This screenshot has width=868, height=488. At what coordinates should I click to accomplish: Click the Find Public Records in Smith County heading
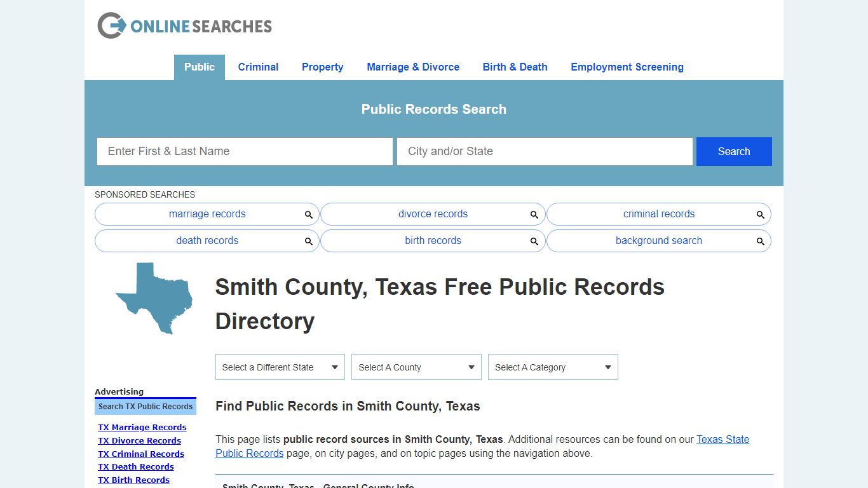348,406
